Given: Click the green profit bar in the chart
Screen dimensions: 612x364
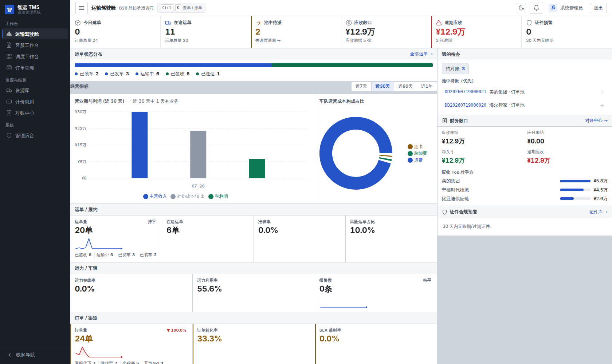Looking at the screenshot, I should [x=257, y=169].
